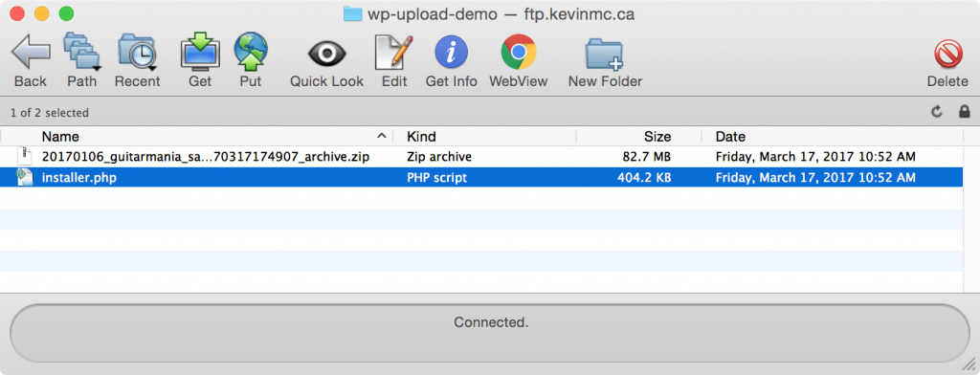The height and width of the screenshot is (375, 980).
Task: Click the installer.php file icon
Action: click(x=24, y=178)
